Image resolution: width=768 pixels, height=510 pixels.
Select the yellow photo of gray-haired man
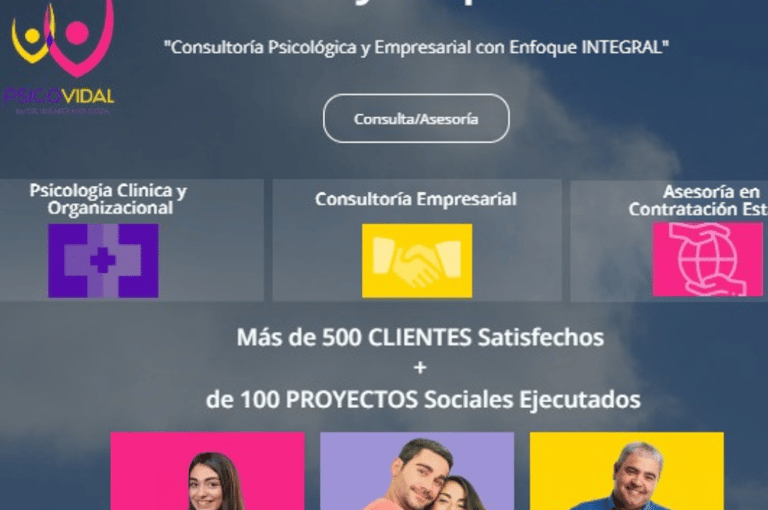[626, 471]
